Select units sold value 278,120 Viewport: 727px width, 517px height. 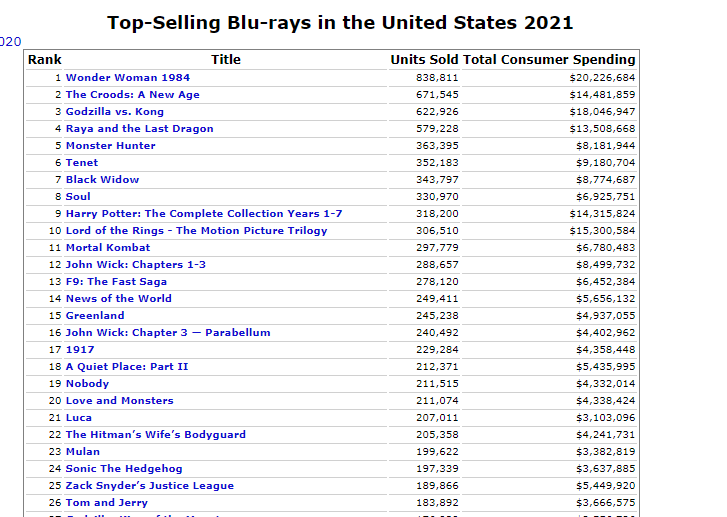point(437,281)
